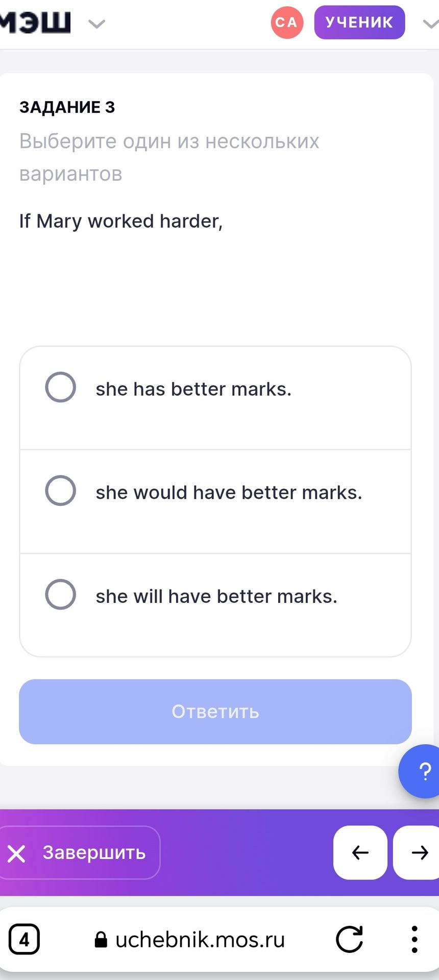Reload the page with refresh icon
Image resolution: width=439 pixels, height=980 pixels.
tap(350, 939)
